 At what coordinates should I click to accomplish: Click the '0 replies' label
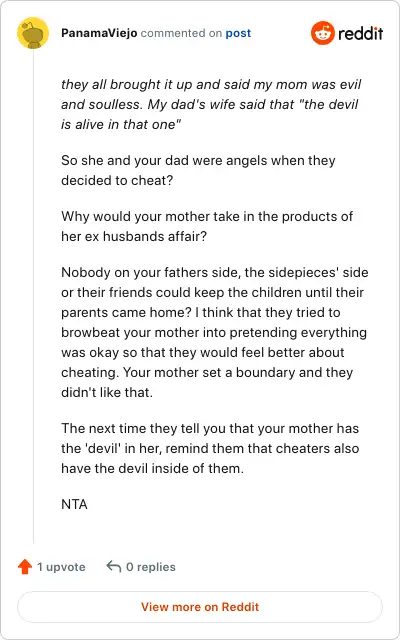pyautogui.click(x=151, y=567)
